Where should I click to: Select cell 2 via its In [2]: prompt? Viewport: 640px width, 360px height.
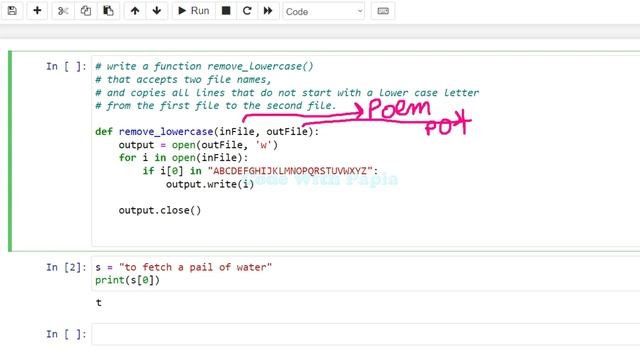click(x=66, y=267)
